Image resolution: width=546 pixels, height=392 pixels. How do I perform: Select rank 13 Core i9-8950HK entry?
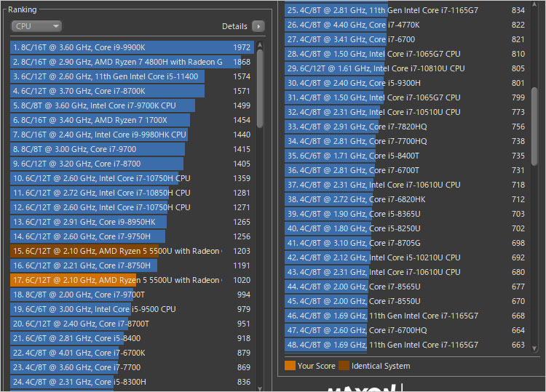pos(132,222)
